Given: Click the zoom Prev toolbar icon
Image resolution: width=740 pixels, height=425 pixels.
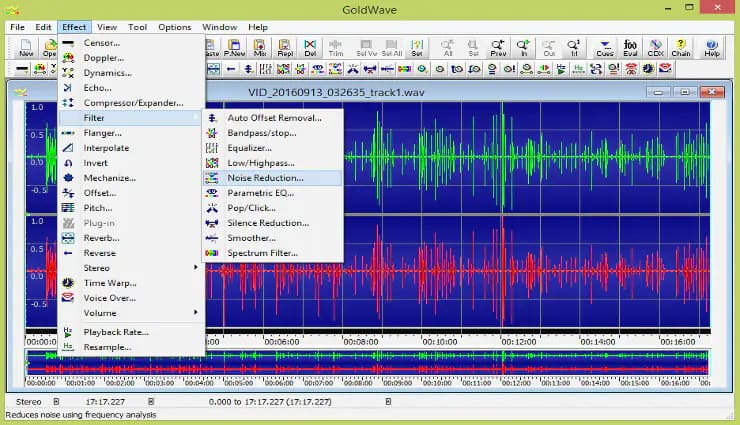Looking at the screenshot, I should tap(498, 48).
